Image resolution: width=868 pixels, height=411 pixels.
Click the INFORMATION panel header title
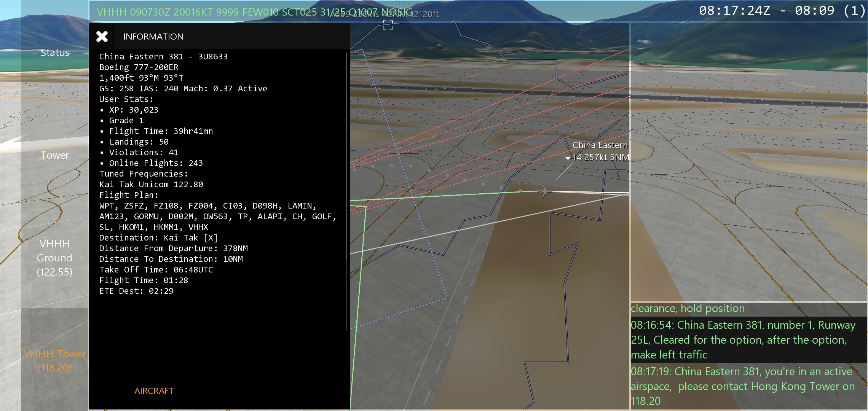(x=153, y=37)
